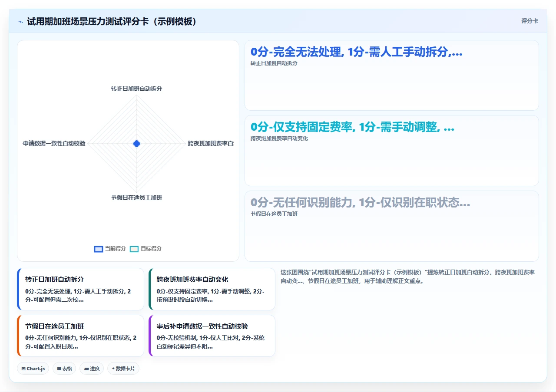Click the title 试用期加班场景压力测试评分卡
Screen dimensions: 556x392
112,21
